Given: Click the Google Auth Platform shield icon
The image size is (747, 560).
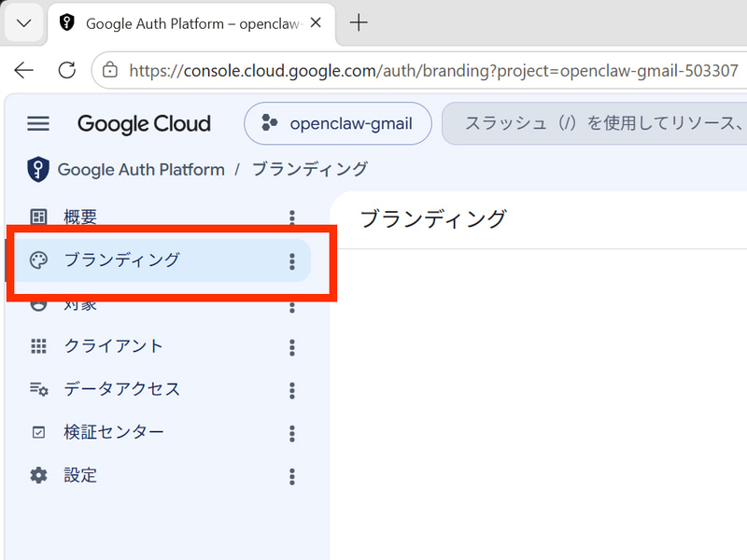Looking at the screenshot, I should [38, 169].
